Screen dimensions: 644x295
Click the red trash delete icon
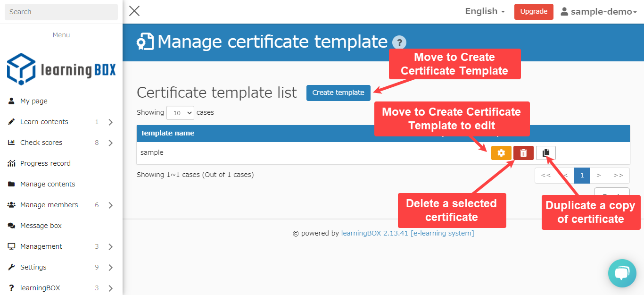523,153
